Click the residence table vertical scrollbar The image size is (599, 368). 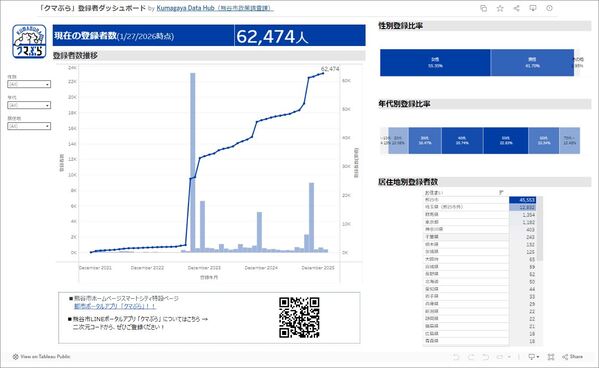click(540, 229)
